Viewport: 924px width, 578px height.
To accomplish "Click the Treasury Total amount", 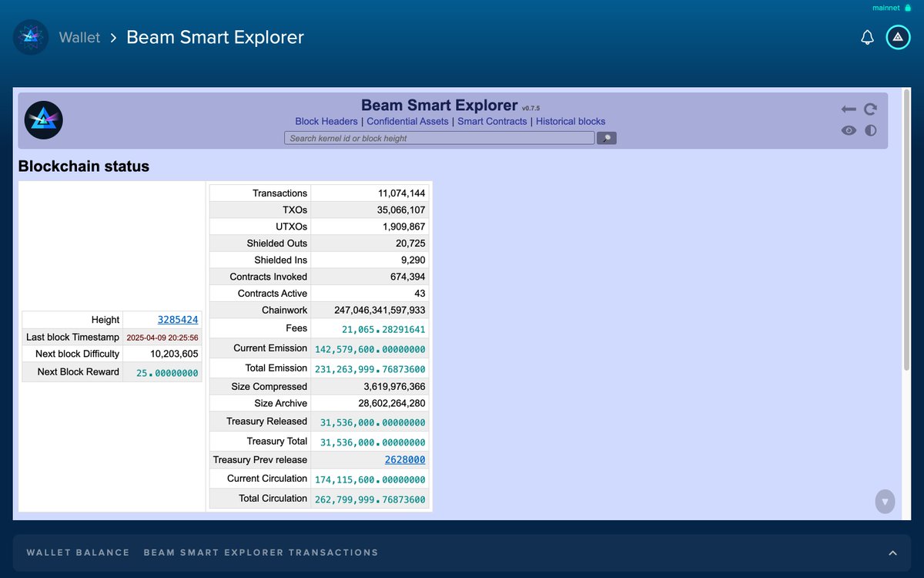I will (373, 442).
